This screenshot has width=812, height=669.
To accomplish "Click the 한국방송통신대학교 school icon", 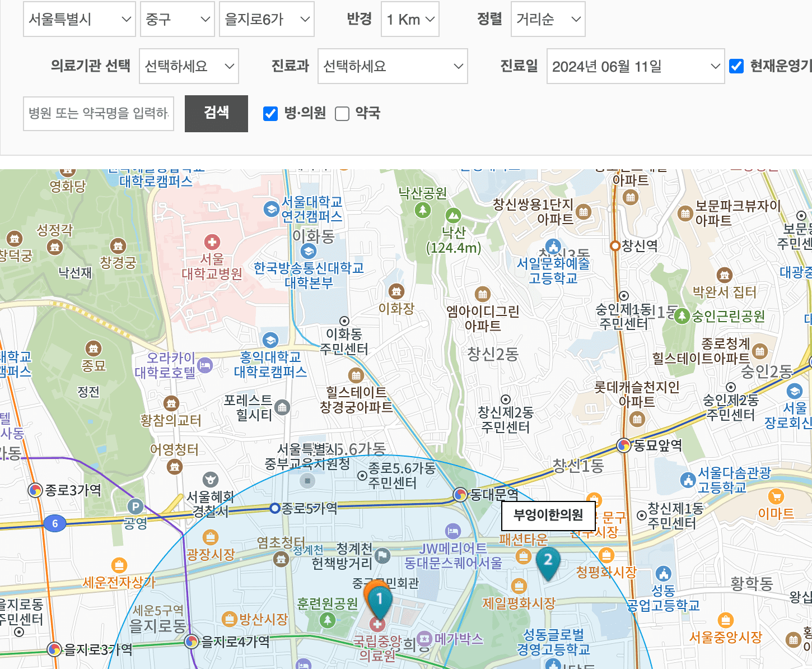I will [308, 251].
